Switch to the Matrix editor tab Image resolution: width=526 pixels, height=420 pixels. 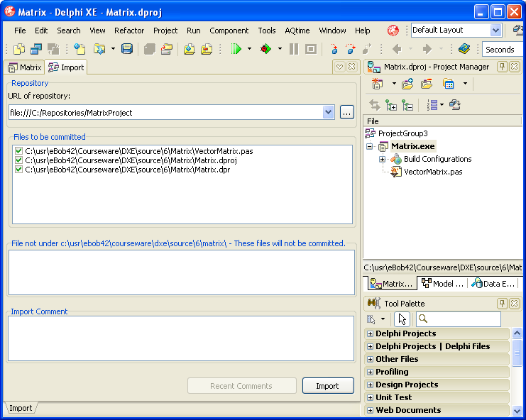click(24, 67)
